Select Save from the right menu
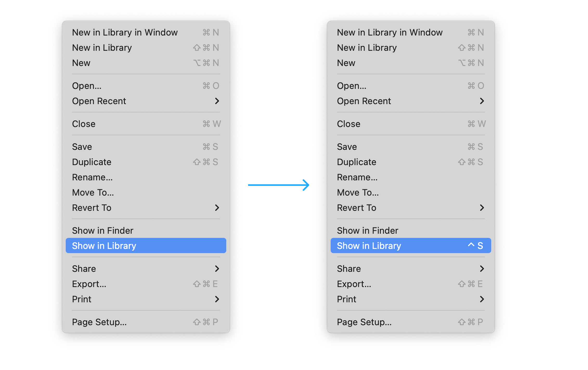 [x=347, y=147]
